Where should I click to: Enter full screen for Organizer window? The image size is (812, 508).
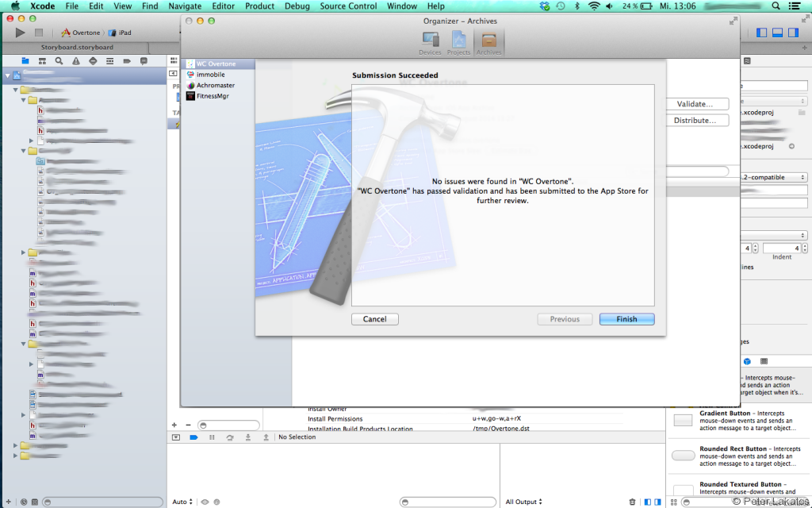pos(733,21)
